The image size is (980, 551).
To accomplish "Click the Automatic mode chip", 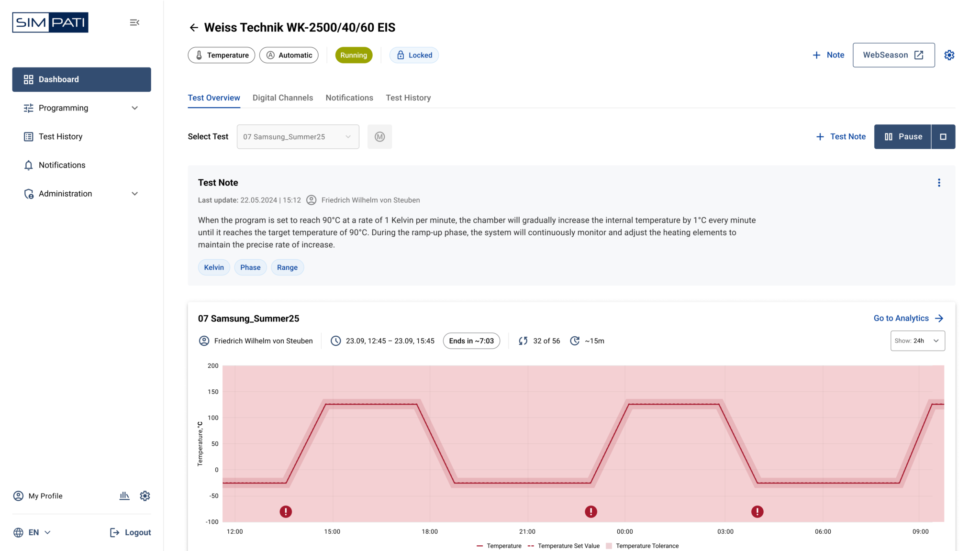I will point(289,55).
